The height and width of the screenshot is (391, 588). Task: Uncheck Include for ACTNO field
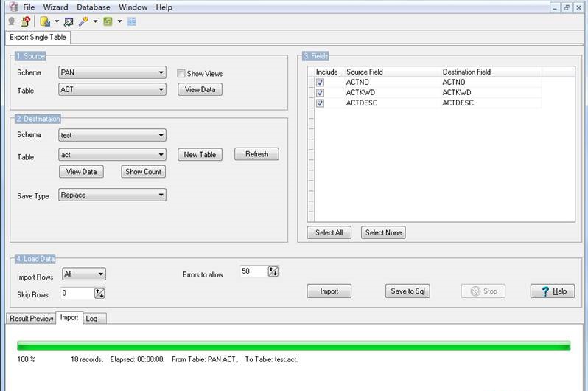pos(320,83)
